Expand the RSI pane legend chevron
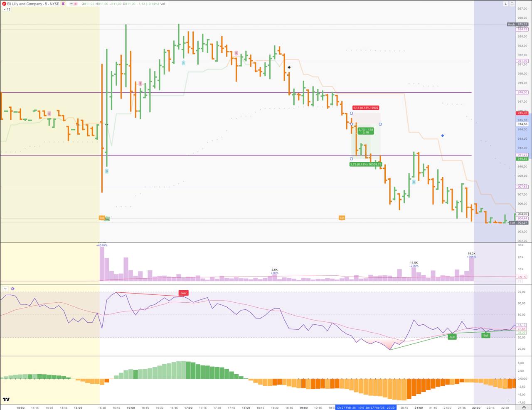The image size is (532, 410). pyautogui.click(x=5, y=289)
